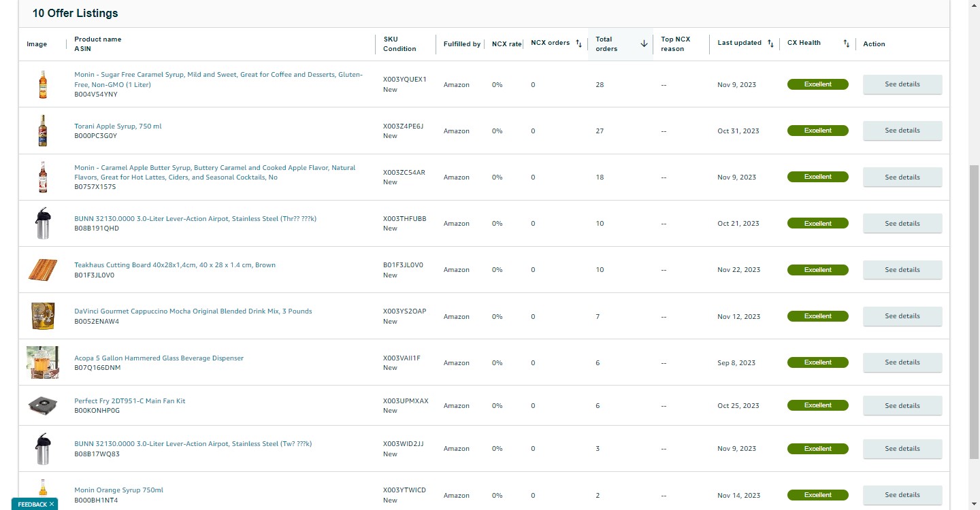The image size is (980, 510).
Task: Dismiss the Feedback tab with its X
Action: pos(52,504)
